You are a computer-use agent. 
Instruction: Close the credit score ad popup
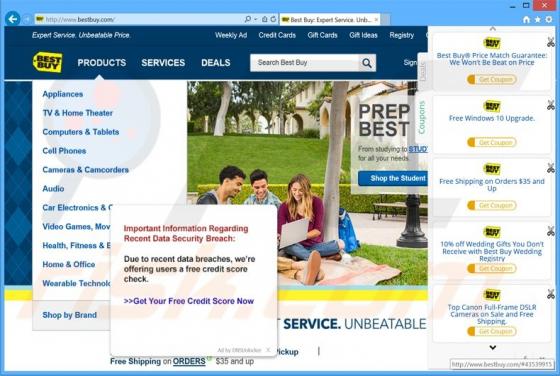pos(268,350)
